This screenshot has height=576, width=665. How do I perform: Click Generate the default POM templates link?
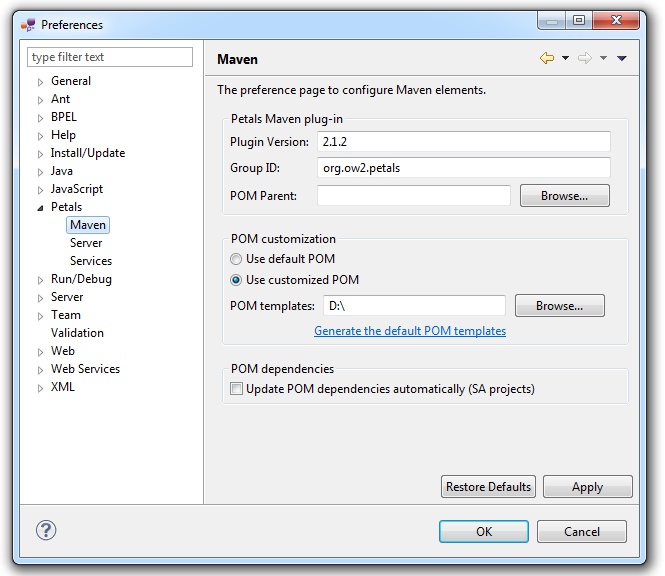coord(410,331)
